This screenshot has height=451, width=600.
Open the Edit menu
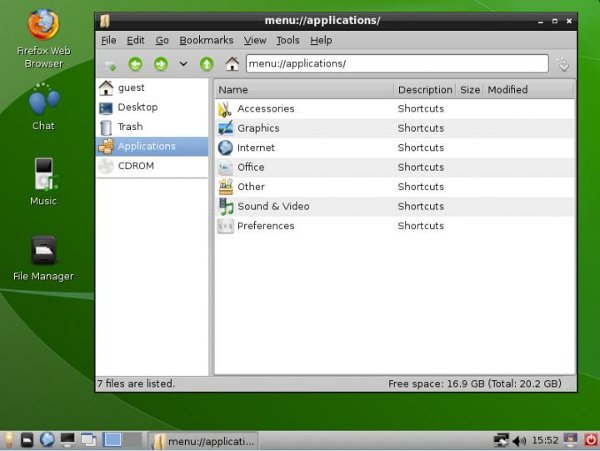[135, 40]
